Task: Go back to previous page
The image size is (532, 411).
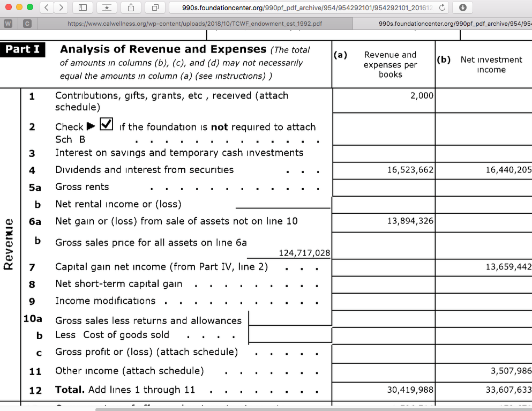Action: click(47, 8)
